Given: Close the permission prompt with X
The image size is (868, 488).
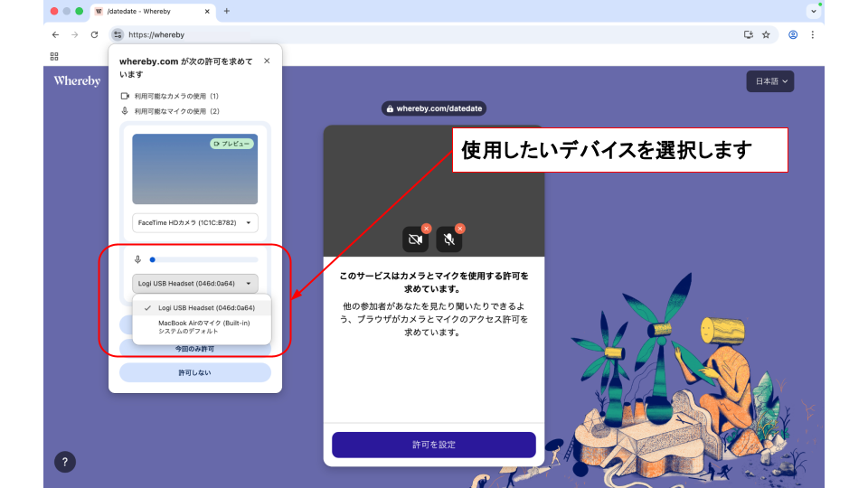Looking at the screenshot, I should pyautogui.click(x=267, y=61).
